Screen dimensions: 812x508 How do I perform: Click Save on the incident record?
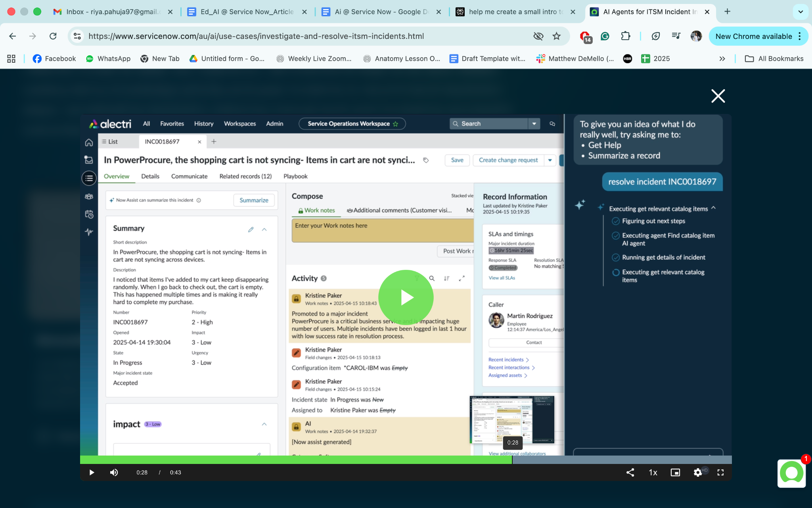coord(457,160)
